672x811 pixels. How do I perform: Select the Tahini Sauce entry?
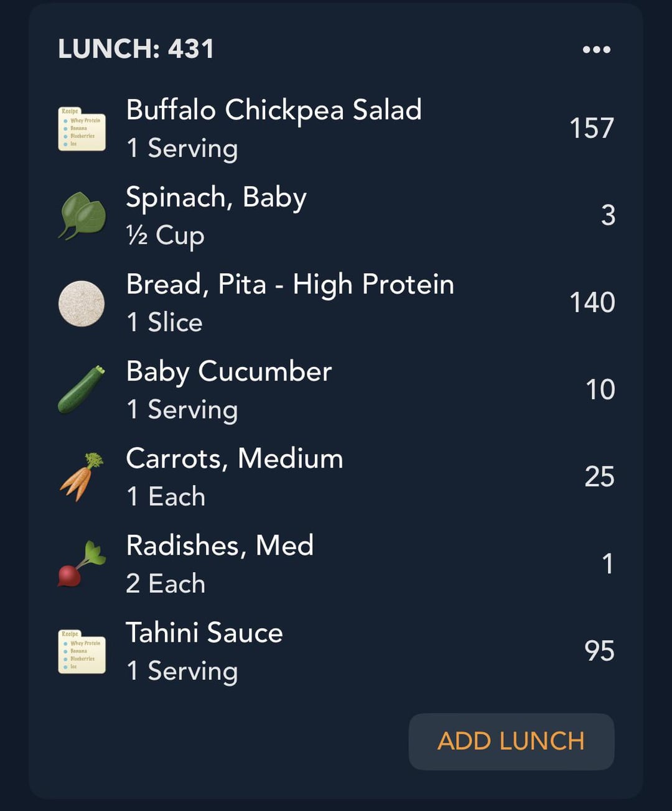click(336, 651)
